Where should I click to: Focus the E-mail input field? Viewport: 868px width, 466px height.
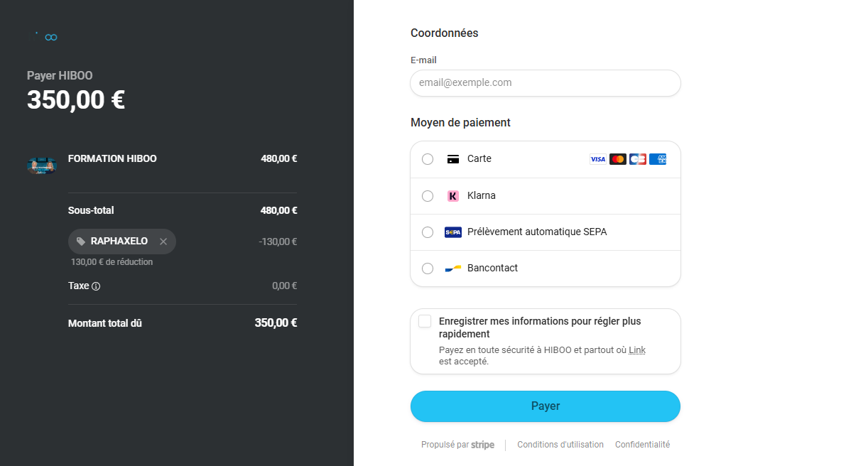pyautogui.click(x=545, y=83)
